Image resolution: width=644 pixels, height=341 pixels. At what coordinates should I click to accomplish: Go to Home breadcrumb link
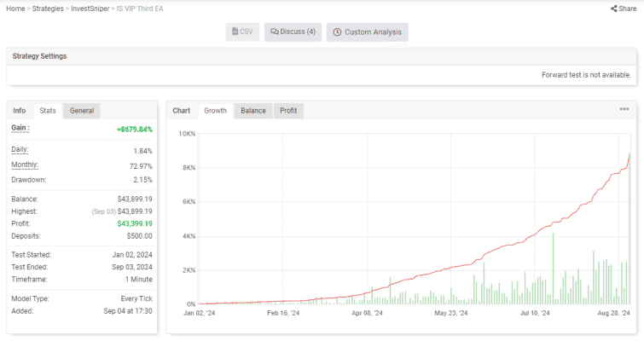coord(15,9)
